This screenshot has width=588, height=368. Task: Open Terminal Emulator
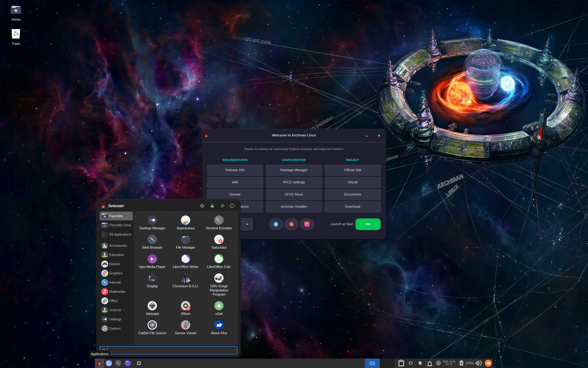point(219,223)
